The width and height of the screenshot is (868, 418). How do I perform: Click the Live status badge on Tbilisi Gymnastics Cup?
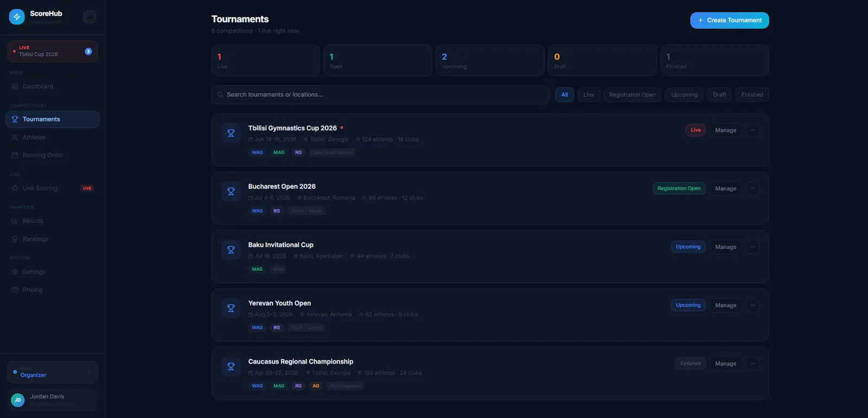(x=695, y=130)
